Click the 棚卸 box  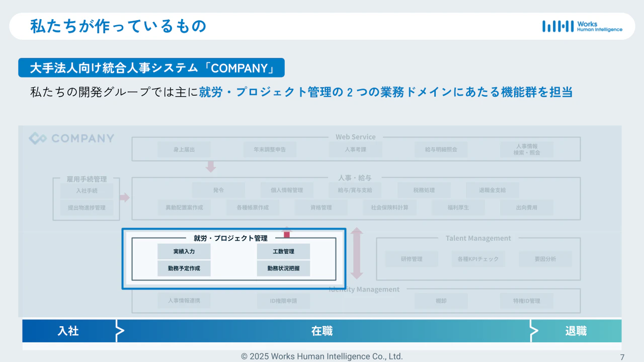click(441, 301)
